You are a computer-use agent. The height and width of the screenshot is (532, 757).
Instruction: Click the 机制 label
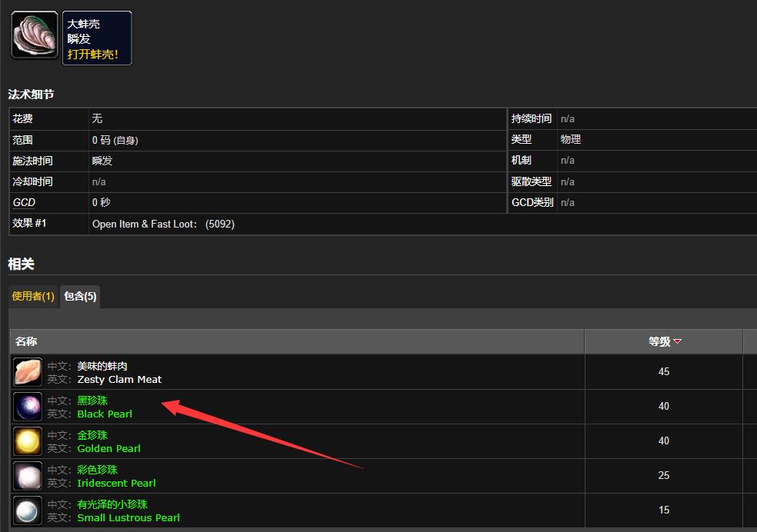click(x=521, y=161)
